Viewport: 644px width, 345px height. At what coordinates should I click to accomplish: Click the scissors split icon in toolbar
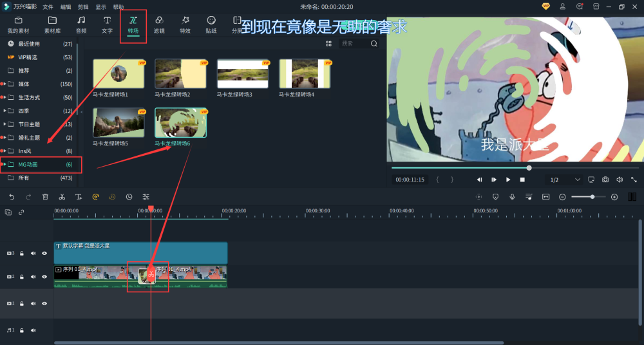(62, 197)
